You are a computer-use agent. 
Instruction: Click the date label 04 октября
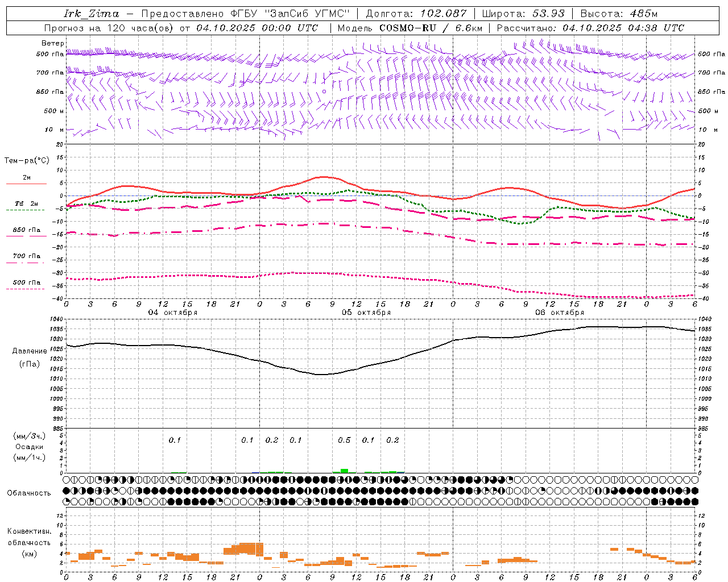173,313
